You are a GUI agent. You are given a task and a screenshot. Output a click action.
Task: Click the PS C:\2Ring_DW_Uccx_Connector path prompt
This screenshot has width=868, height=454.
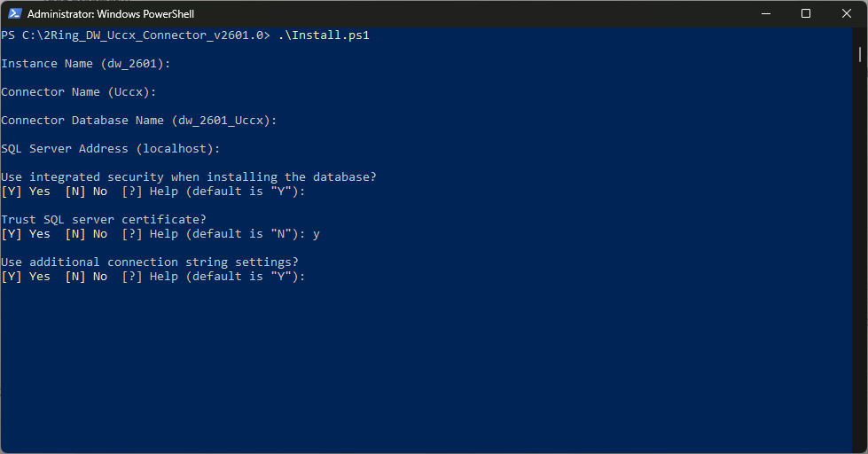135,35
